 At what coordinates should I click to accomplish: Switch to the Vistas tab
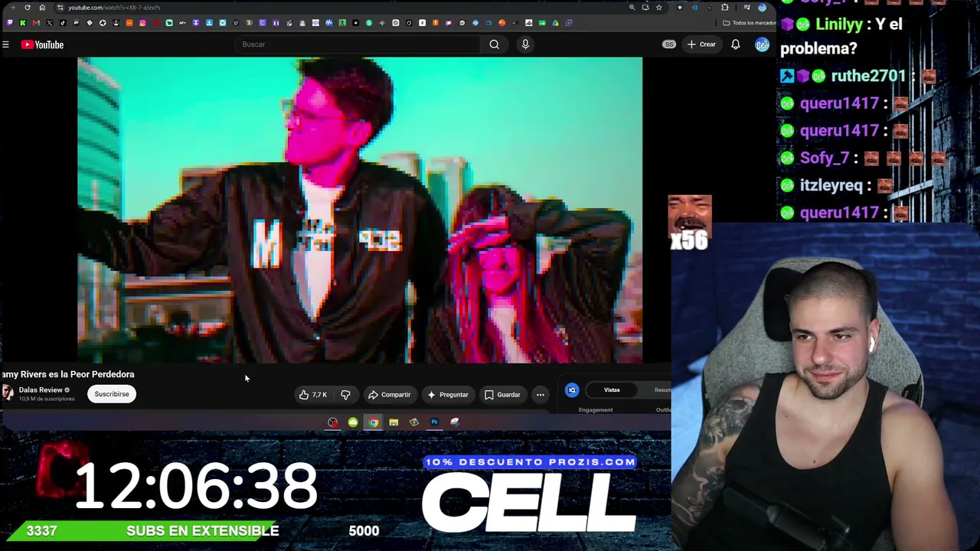[612, 390]
